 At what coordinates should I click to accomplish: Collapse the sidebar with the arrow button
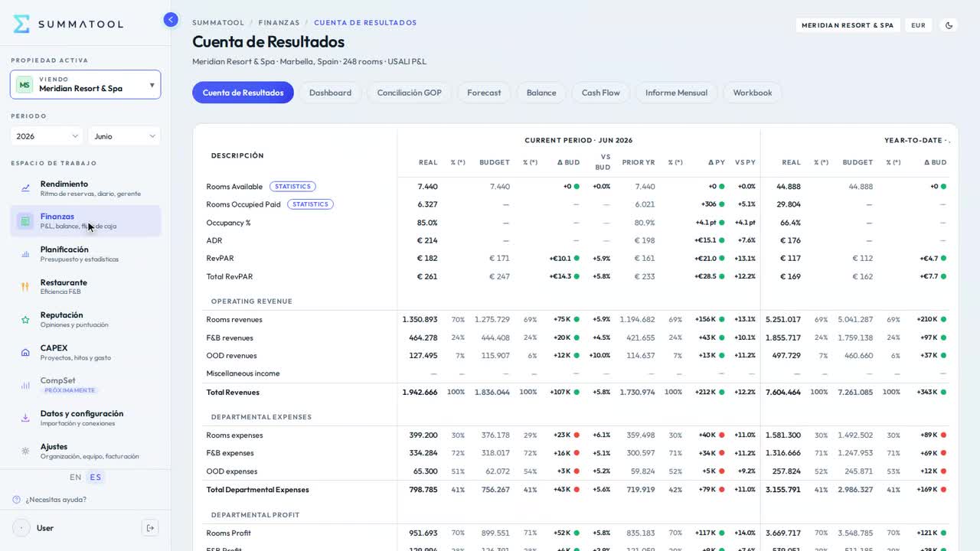pyautogui.click(x=171, y=20)
